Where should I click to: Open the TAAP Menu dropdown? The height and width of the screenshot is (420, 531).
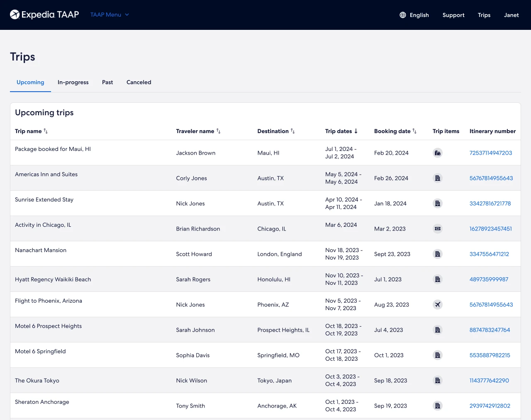coord(110,15)
